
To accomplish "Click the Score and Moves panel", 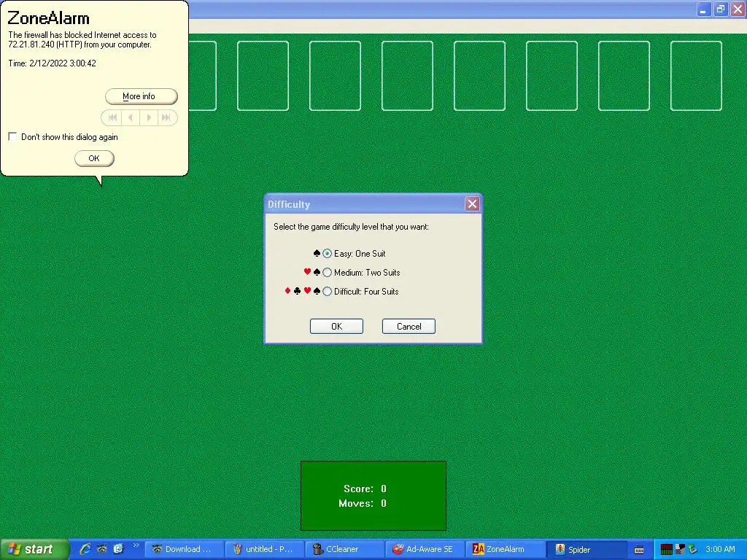I will (373, 496).
